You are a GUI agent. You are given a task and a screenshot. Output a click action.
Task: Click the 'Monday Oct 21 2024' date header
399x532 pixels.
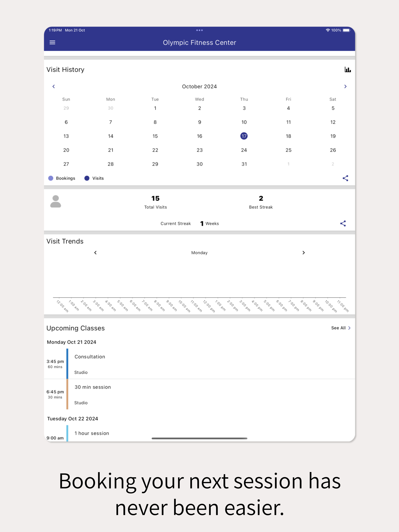pos(72,342)
